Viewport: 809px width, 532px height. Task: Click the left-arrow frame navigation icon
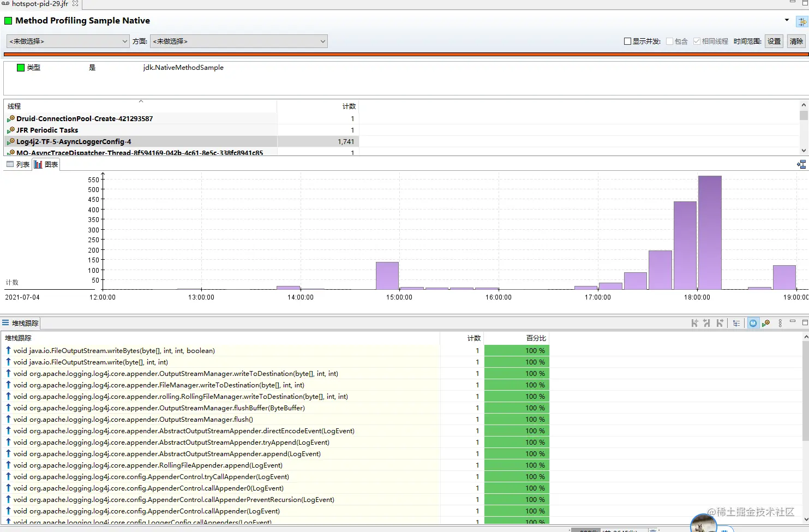point(706,323)
